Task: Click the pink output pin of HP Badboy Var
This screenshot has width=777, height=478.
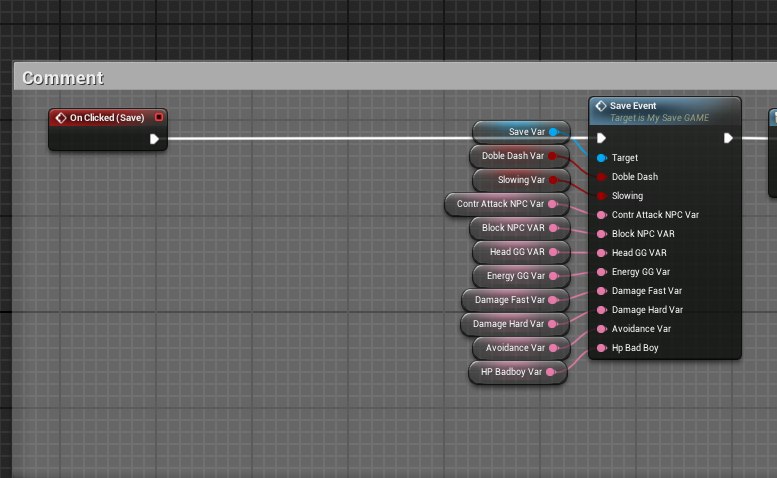Action: (x=550, y=372)
